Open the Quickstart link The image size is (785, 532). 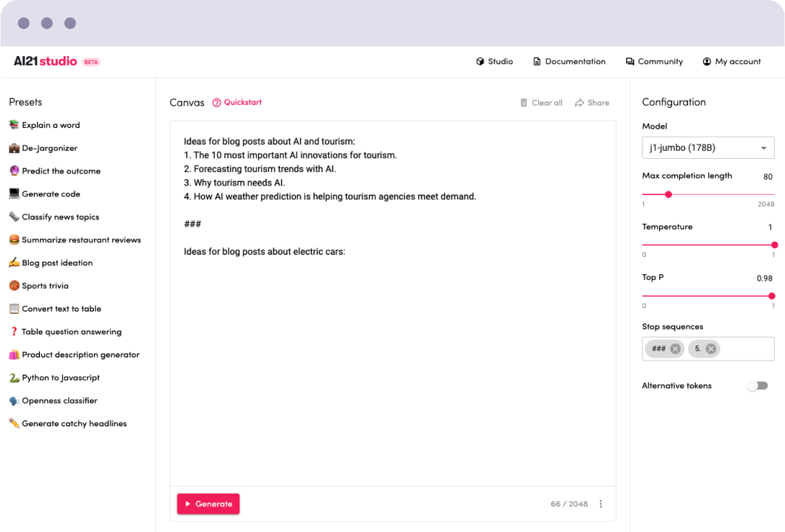pos(237,103)
